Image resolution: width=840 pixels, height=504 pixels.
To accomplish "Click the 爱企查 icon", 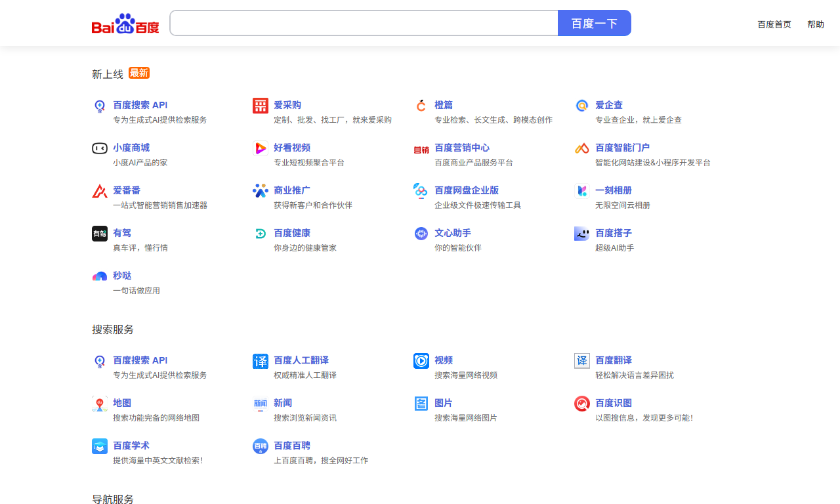I will click(x=582, y=106).
